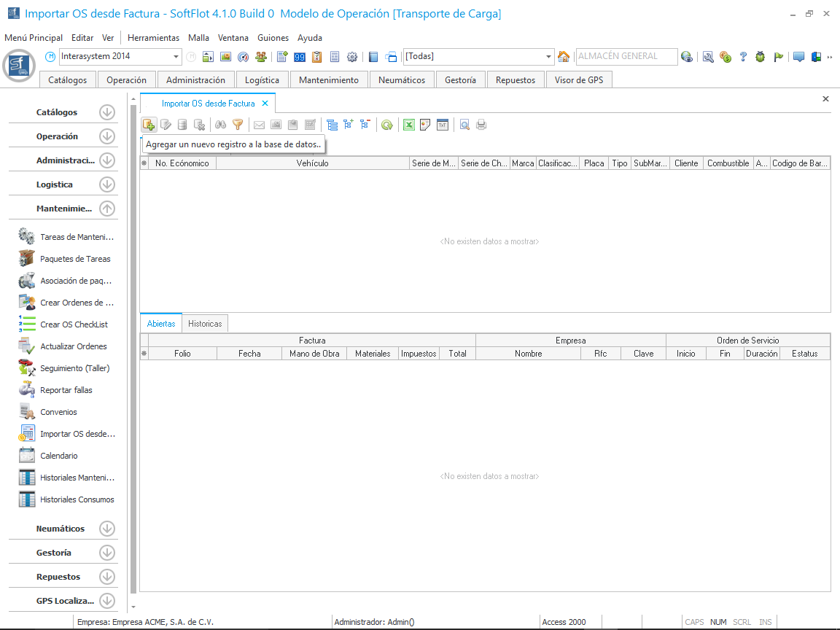Open the Interasystem 2014 dropdown
Image resolution: width=840 pixels, height=630 pixels.
pyautogui.click(x=176, y=57)
